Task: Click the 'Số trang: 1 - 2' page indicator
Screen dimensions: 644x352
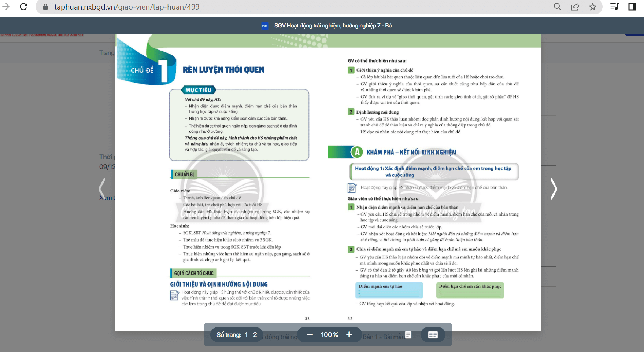Action: 237,335
